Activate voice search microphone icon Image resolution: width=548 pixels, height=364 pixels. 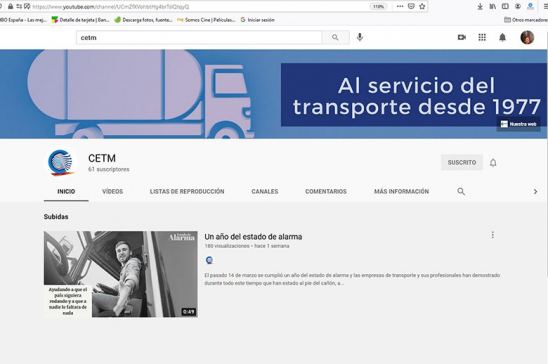click(360, 37)
